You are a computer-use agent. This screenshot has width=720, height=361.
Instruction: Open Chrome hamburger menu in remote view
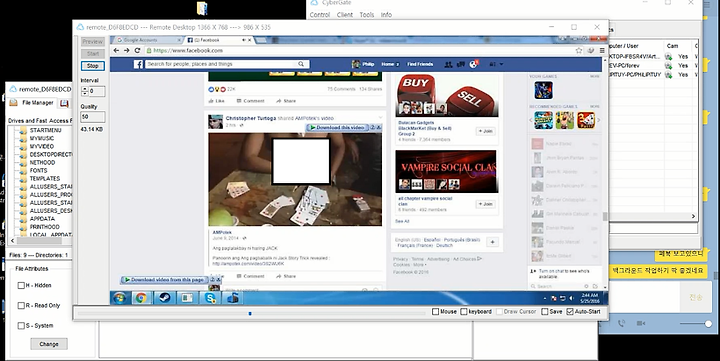tap(602, 51)
